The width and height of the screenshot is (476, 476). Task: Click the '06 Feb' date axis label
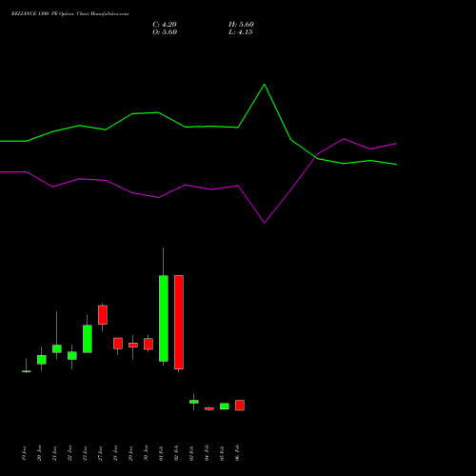pos(238,453)
